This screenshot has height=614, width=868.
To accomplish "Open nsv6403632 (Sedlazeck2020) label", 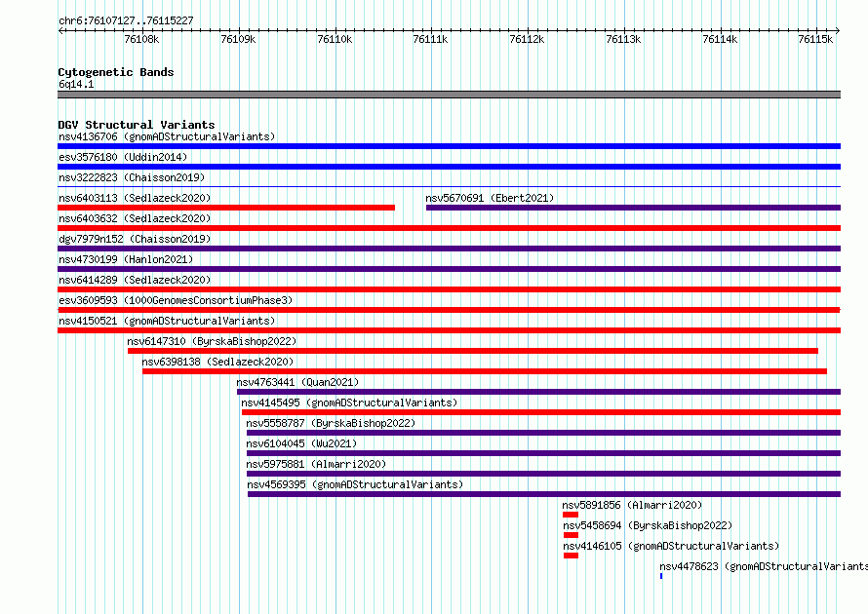I will coord(135,218).
